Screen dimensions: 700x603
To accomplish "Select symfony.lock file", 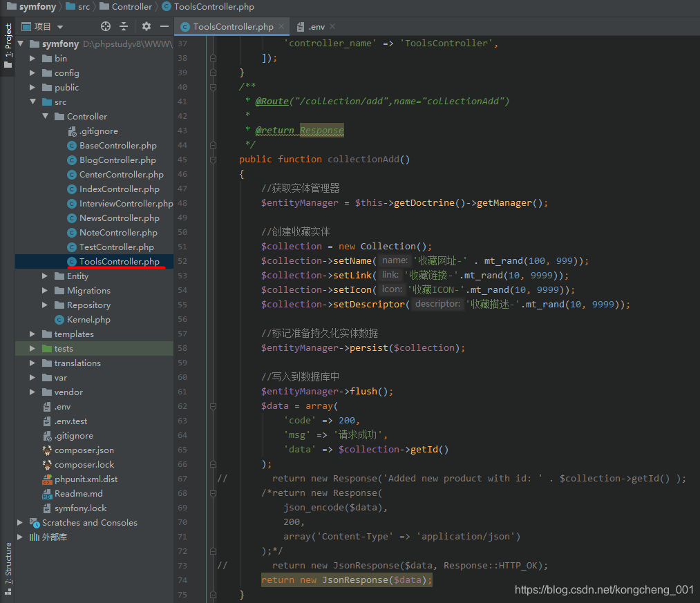I will point(74,508).
